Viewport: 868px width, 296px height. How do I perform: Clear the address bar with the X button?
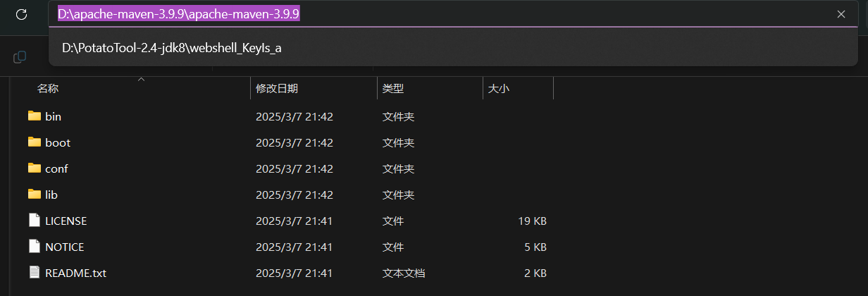click(841, 14)
